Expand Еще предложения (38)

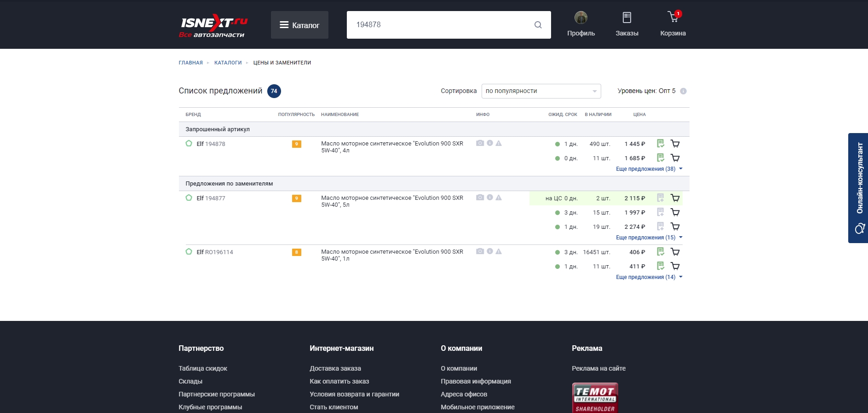649,169
